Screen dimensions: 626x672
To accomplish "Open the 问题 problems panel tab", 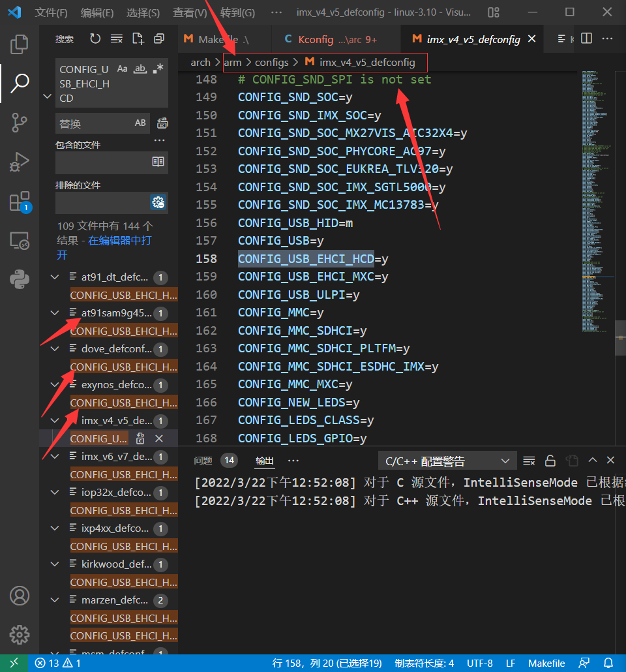I will 203,461.
